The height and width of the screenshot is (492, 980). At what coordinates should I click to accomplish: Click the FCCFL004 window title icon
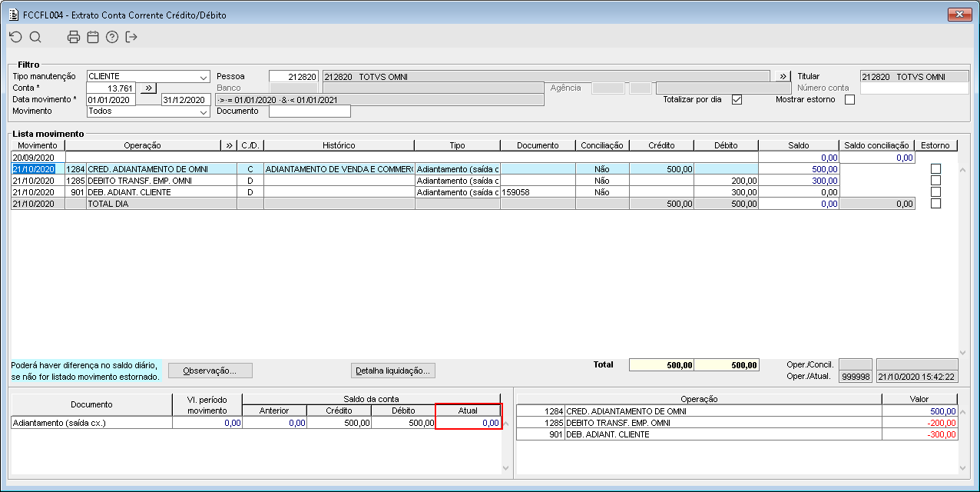tap(13, 15)
